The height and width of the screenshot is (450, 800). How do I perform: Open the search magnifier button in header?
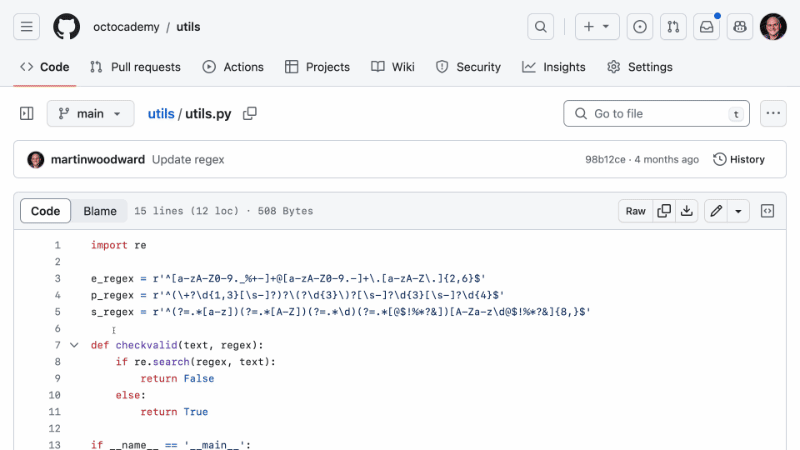tap(540, 27)
